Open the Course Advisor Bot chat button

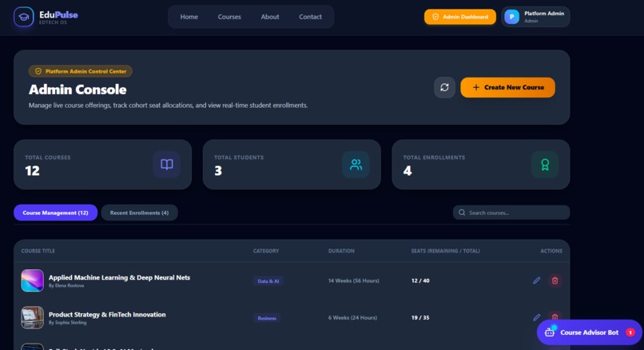(590, 332)
